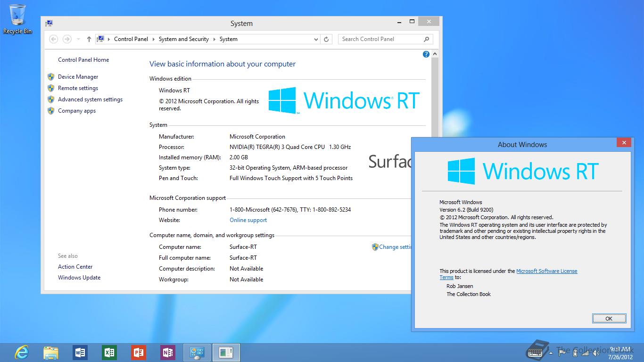Open Remote settings from the sidebar
This screenshot has height=362, width=644.
pyautogui.click(x=78, y=88)
